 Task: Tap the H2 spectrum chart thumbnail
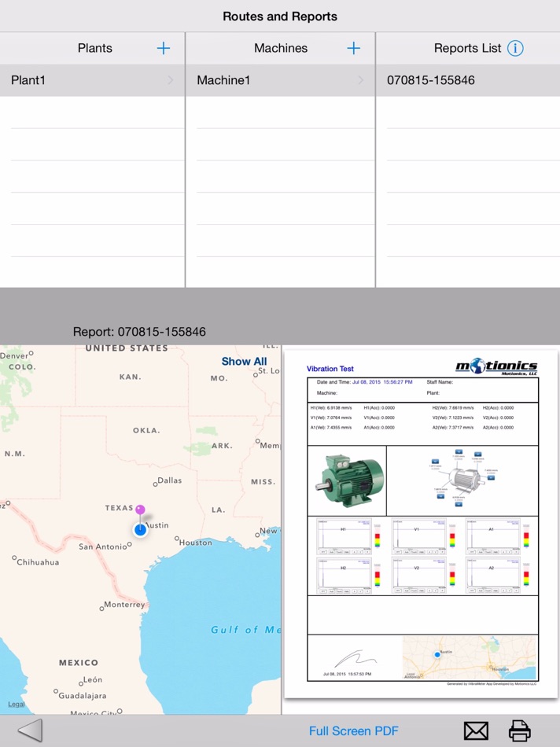pyautogui.click(x=344, y=576)
